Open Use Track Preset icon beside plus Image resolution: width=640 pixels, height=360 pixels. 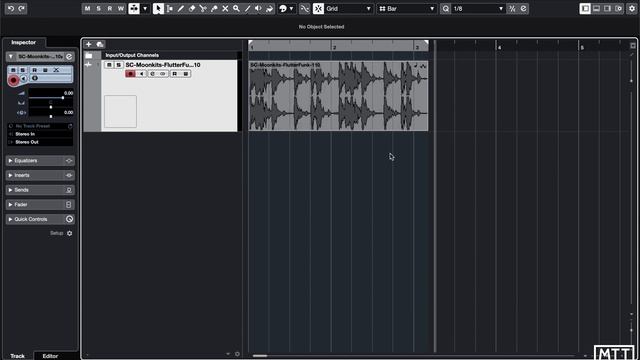point(100,44)
